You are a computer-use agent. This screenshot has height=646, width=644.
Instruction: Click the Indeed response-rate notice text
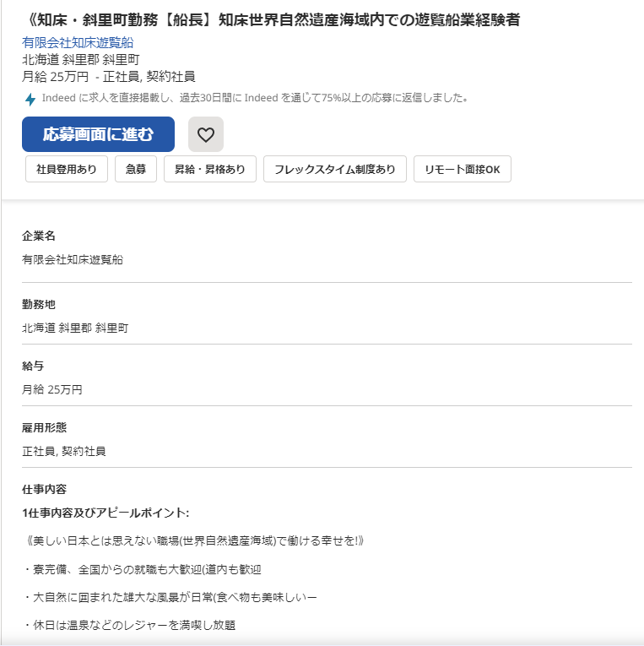[x=255, y=98]
